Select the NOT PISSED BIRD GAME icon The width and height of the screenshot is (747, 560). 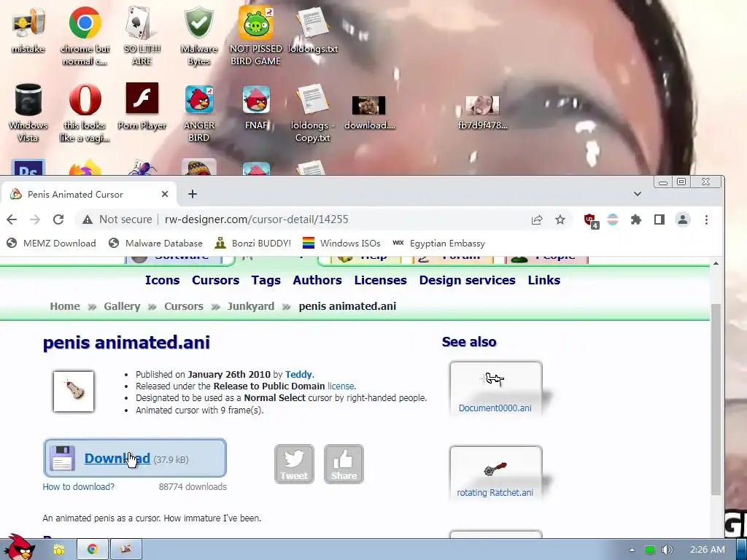[256, 36]
